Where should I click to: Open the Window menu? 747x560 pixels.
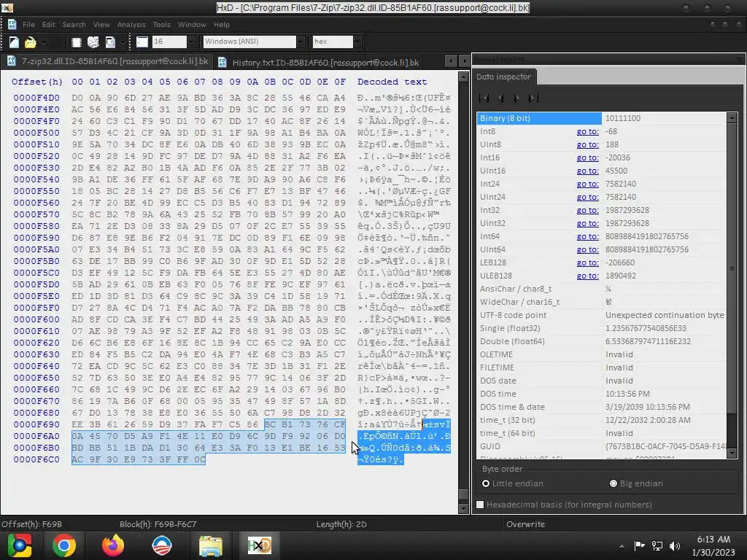(x=192, y=24)
